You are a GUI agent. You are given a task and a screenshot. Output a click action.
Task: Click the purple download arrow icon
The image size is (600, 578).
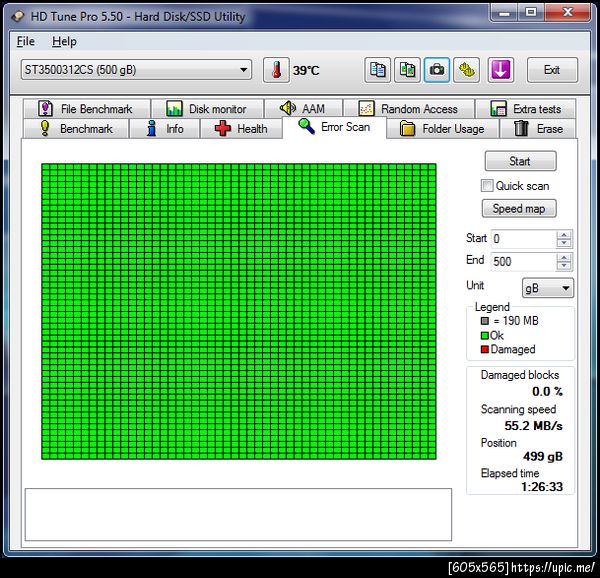[x=501, y=70]
